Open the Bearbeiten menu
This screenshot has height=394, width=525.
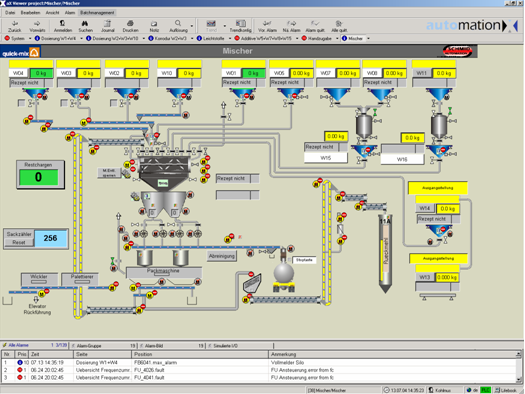pyautogui.click(x=30, y=13)
